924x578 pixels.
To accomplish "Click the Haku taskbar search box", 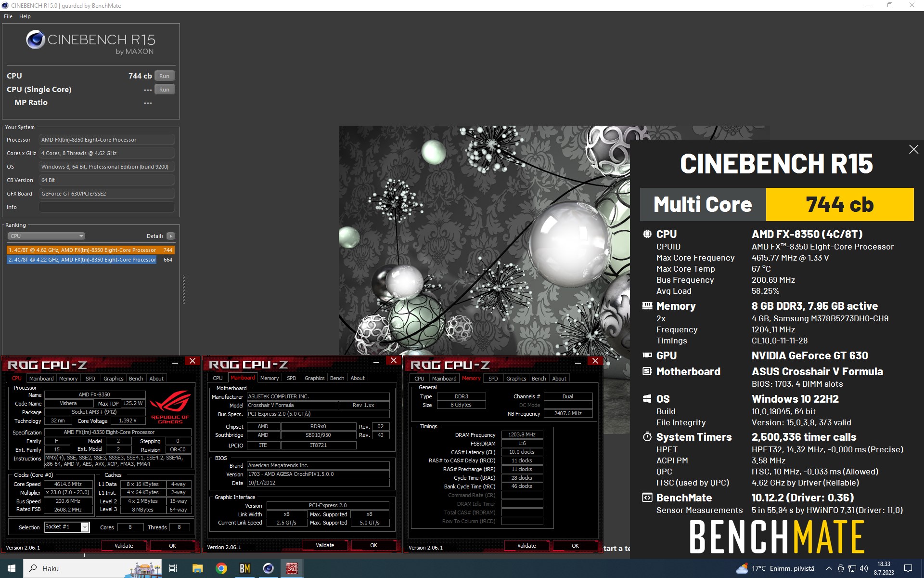I will click(91, 568).
